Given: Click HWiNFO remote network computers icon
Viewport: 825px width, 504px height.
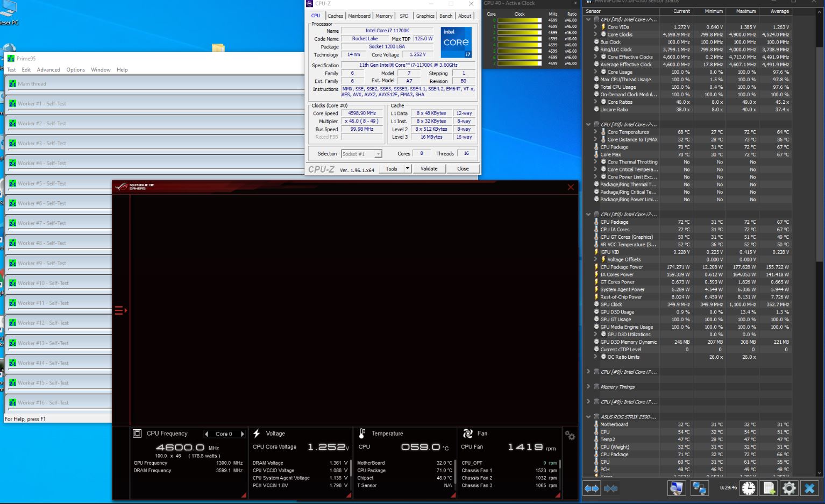Looking at the screenshot, I should point(699,488).
